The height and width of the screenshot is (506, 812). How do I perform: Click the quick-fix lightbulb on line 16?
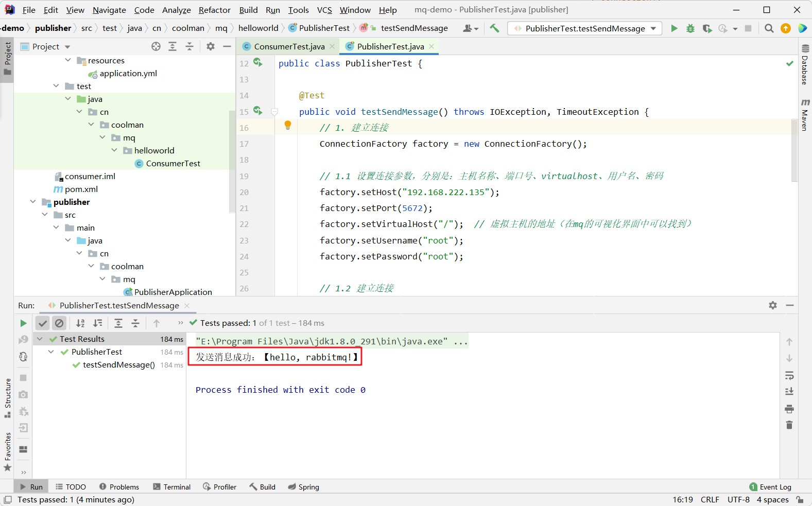click(x=288, y=125)
